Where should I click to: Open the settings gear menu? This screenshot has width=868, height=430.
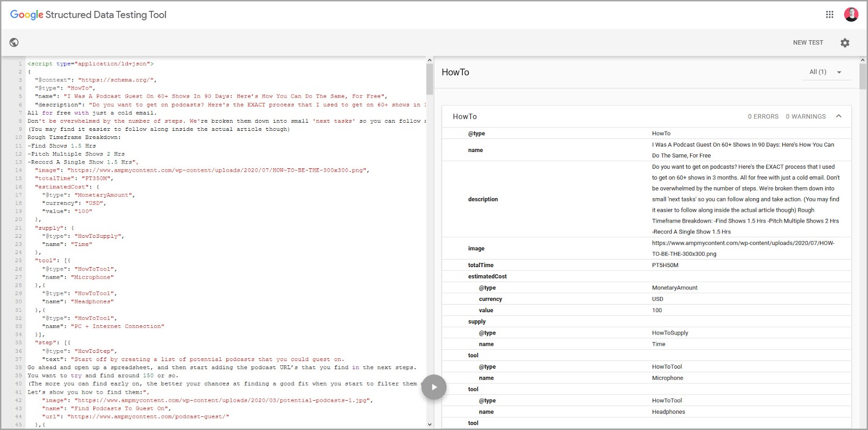[x=845, y=43]
